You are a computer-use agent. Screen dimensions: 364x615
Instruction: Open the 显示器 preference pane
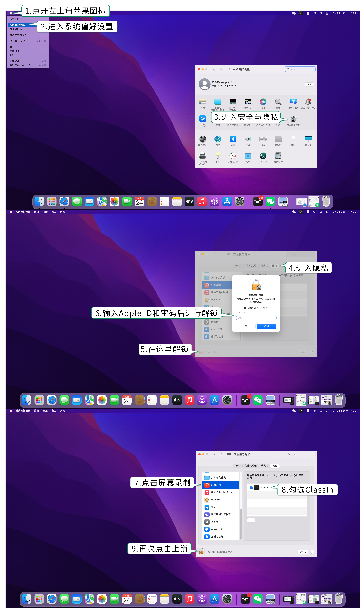pyautogui.click(x=308, y=141)
